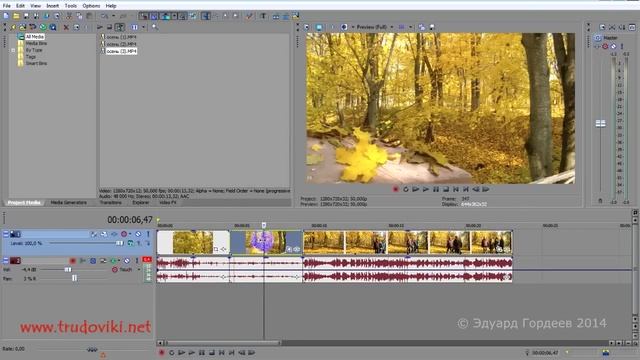The image size is (640, 360).
Task: Click the preview window Stop button
Action: click(446, 189)
